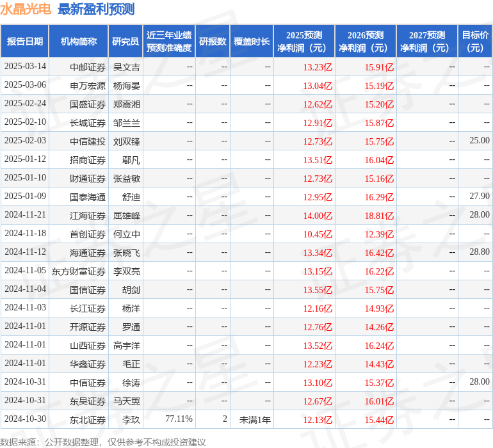Viewport: 493px width, 448px height.
Task: Click the 数据来源 footnote text
Action: tap(103, 442)
